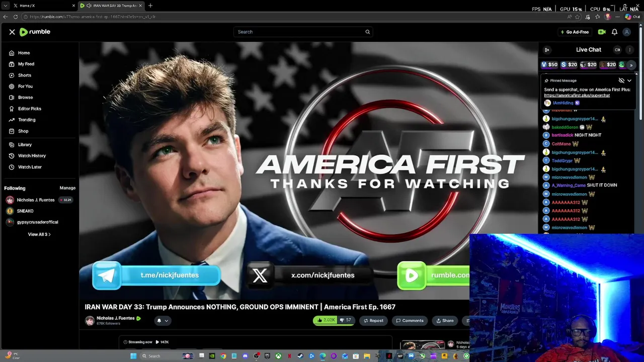The image size is (644, 362).
Task: Open Steam from the taskbar
Action: 300,356
